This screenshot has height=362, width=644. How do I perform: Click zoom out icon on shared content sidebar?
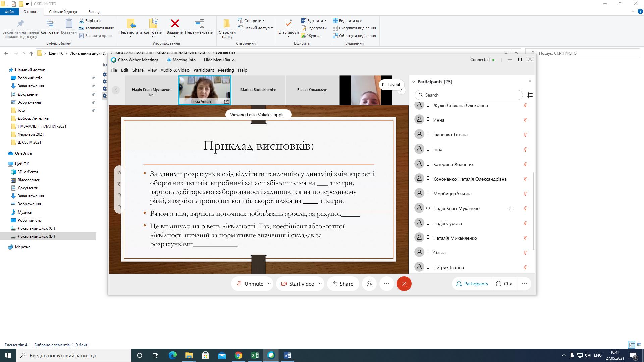119,207
